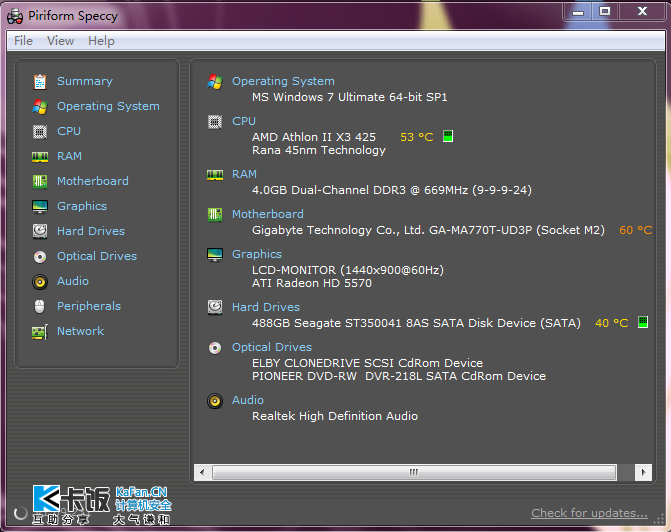Viewport: 671px width, 532px height.
Task: Click disc icon beside main Optical Drives heading
Action: 215,348
